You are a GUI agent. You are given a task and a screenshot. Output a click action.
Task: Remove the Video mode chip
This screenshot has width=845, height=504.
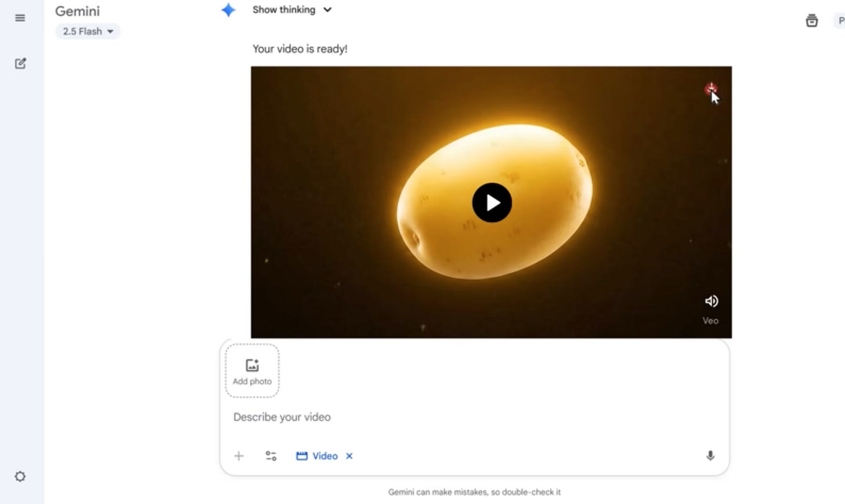[349, 456]
